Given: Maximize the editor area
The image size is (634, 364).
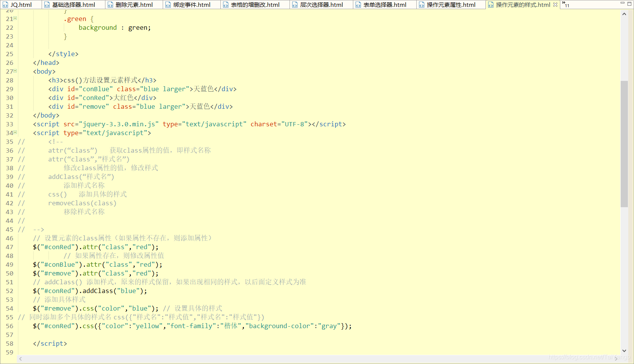Looking at the screenshot, I should [x=629, y=3].
